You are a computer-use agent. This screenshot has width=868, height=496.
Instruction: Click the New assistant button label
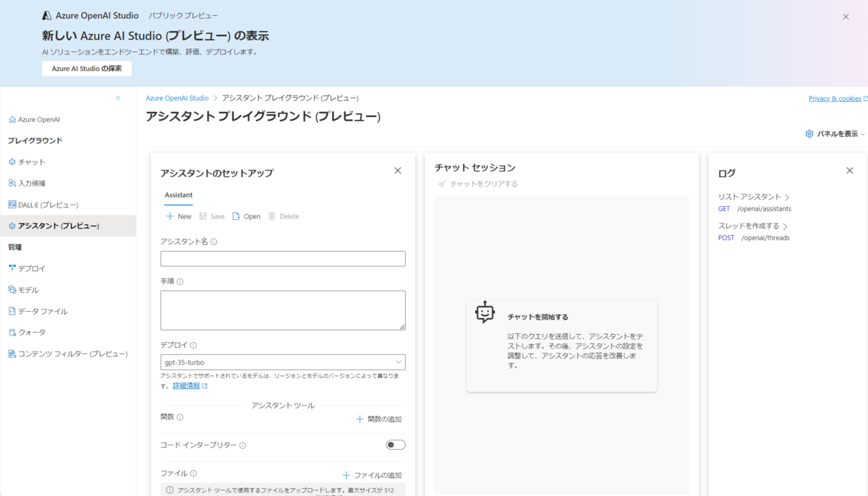[184, 216]
